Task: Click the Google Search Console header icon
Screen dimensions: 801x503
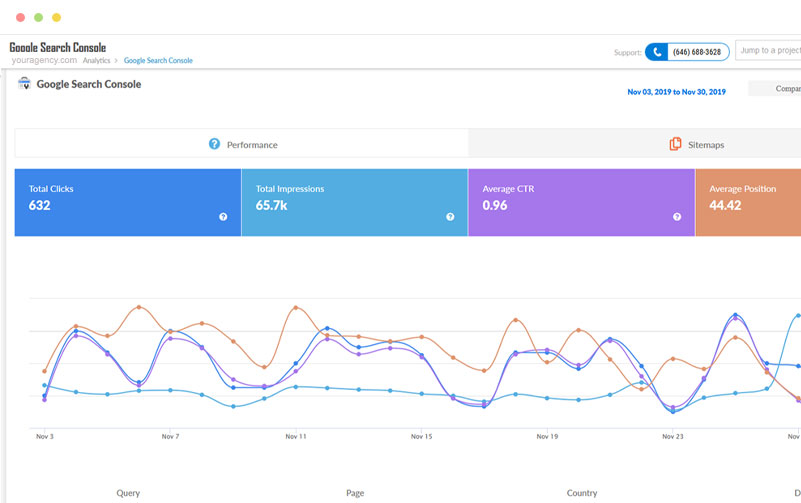Action: [x=24, y=83]
